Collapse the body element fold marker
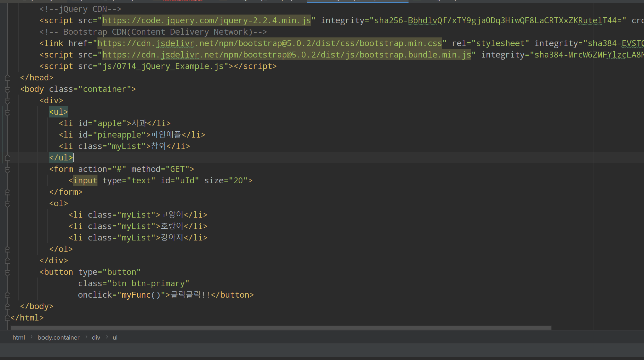The width and height of the screenshot is (644, 360). point(7,89)
